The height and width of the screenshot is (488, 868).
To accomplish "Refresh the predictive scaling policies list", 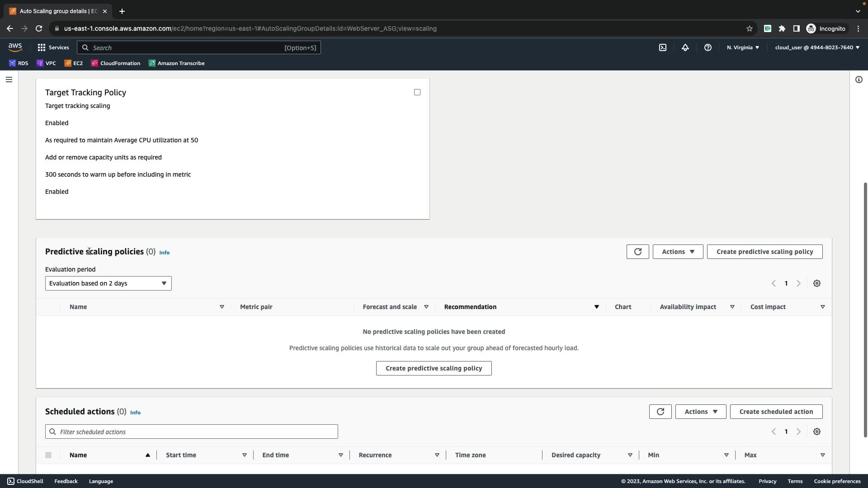I will 637,252.
